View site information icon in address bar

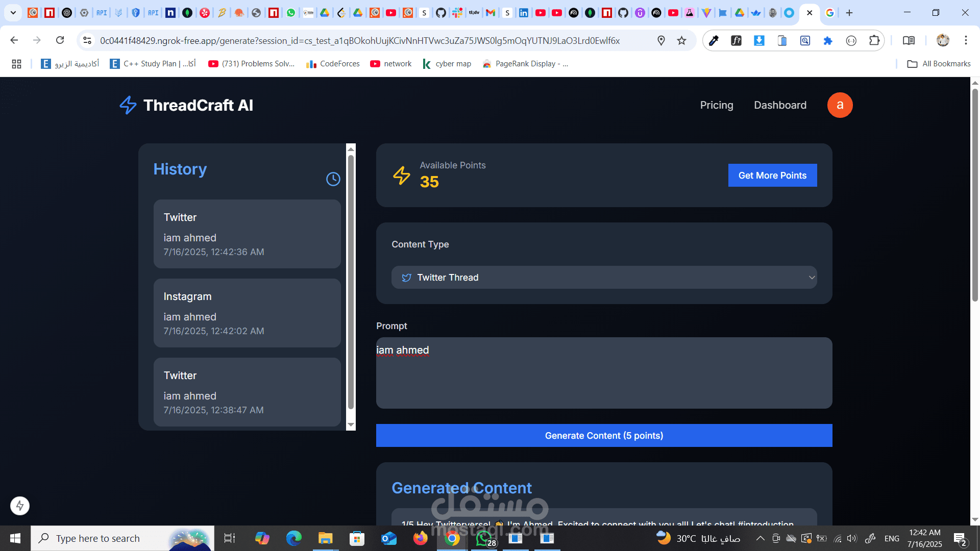87,40
